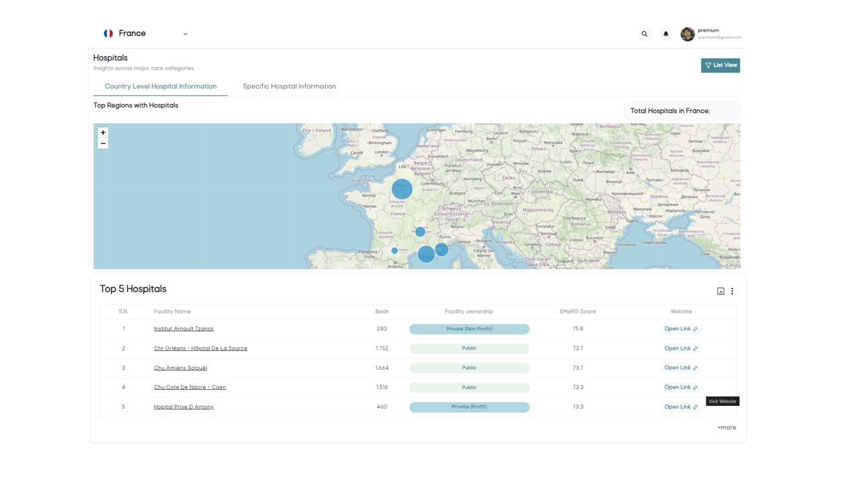The height and width of the screenshot is (484, 868).
Task: Click the France flag icon in the header
Action: [108, 33]
